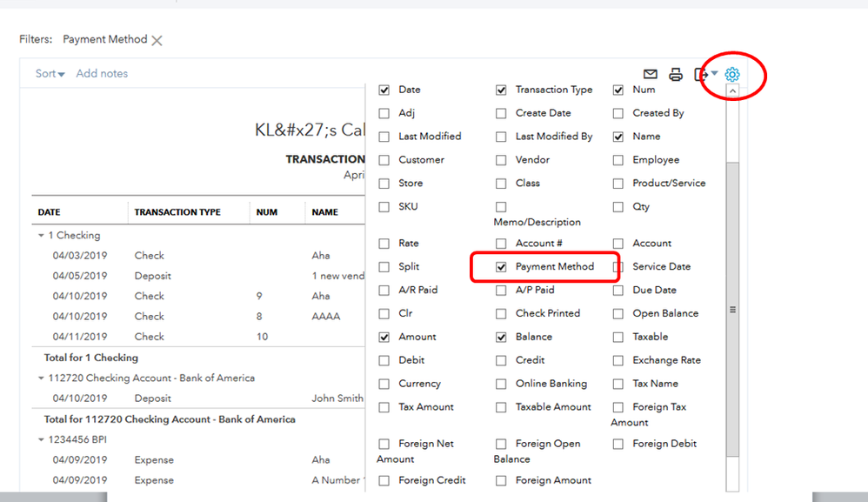Uncheck the Payment Method column

coord(500,266)
